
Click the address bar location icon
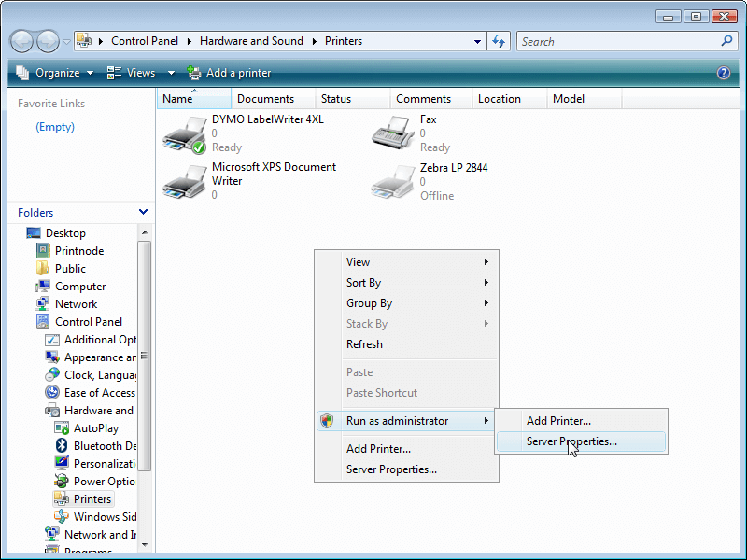click(x=84, y=41)
